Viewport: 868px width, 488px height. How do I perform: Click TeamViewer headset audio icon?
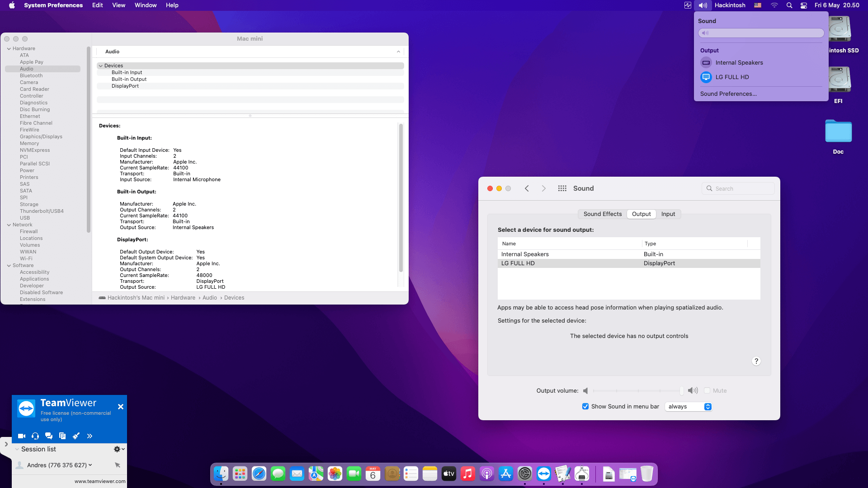[x=35, y=436]
